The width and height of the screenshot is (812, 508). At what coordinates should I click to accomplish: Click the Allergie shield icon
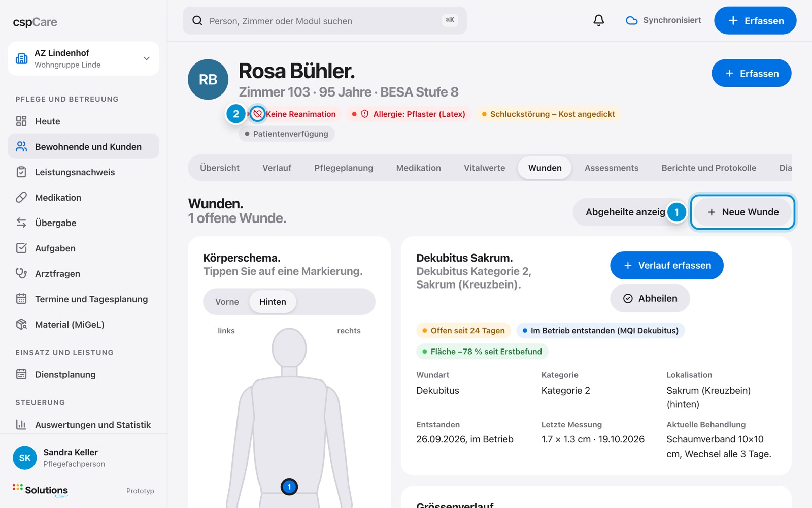[364, 114]
